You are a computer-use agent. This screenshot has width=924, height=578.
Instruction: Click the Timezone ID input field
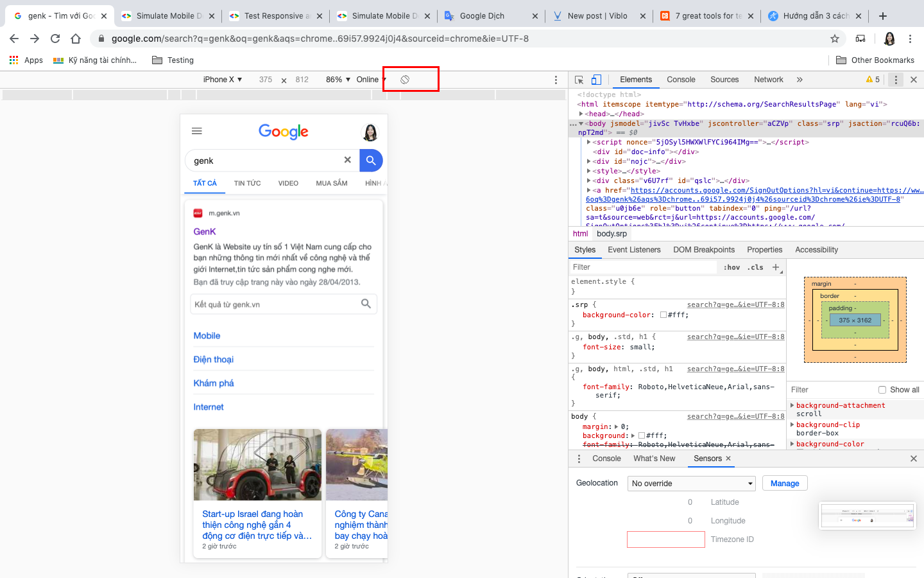[666, 539]
